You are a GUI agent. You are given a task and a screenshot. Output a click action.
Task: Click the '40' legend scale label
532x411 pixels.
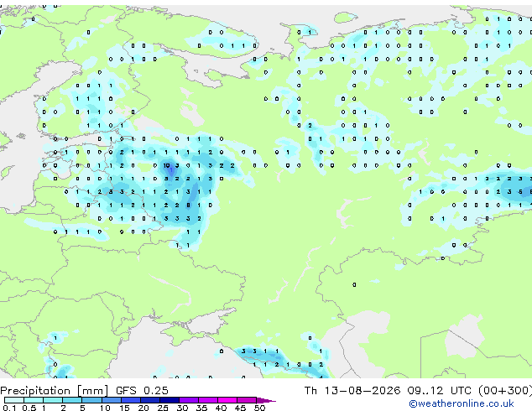tap(221, 408)
